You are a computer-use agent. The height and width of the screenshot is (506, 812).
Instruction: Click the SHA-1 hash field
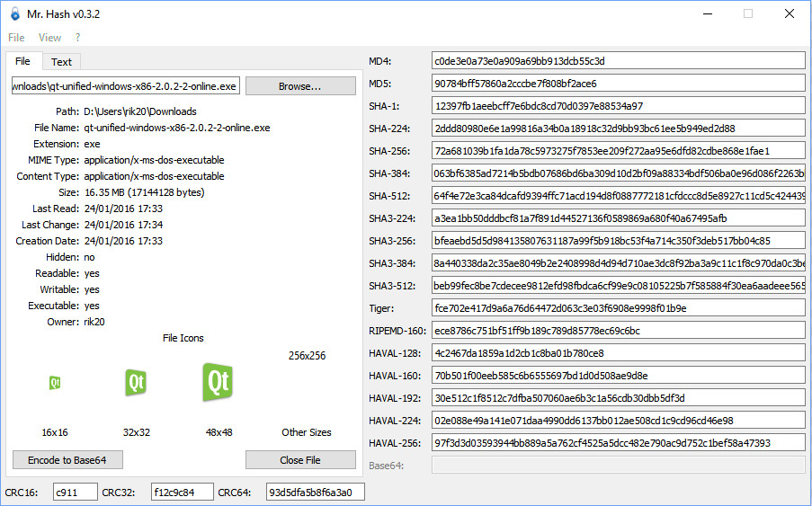(619, 106)
